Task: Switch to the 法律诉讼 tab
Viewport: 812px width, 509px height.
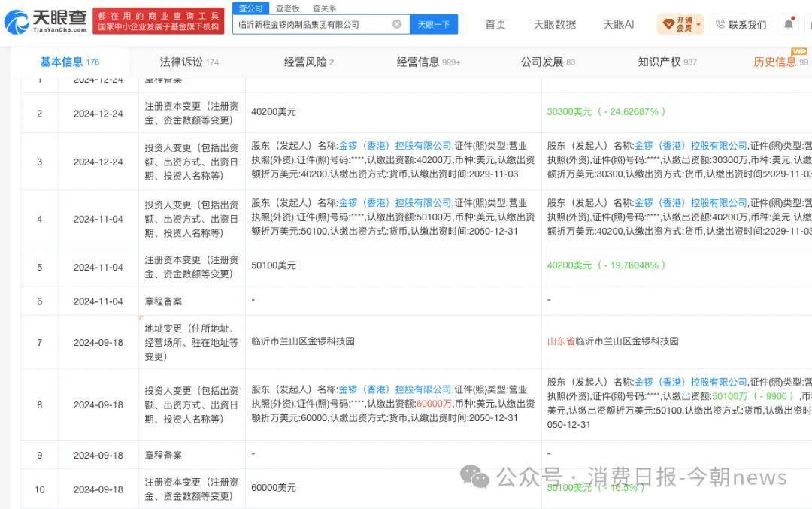Action: (189, 62)
